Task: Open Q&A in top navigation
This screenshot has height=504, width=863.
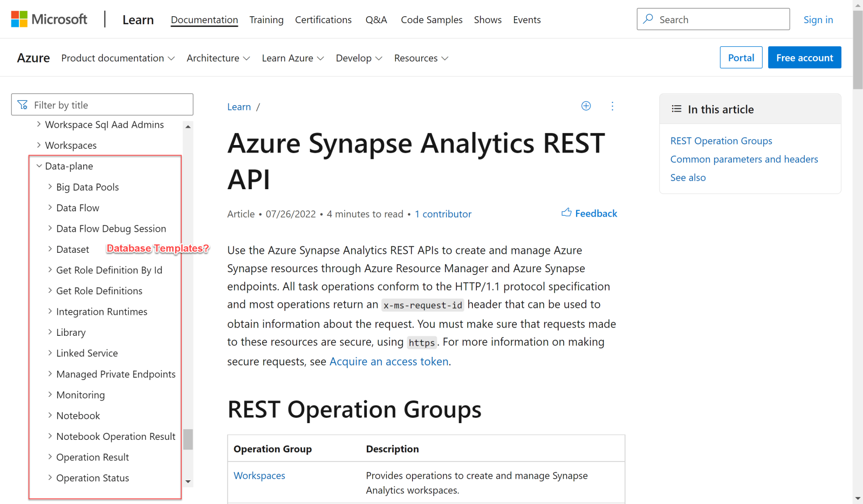Action: coord(376,20)
